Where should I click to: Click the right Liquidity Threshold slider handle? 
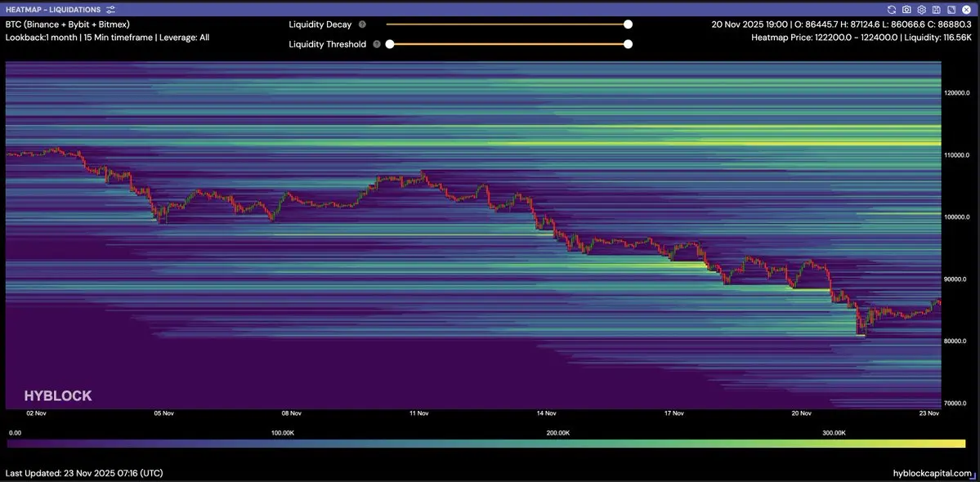tap(628, 44)
